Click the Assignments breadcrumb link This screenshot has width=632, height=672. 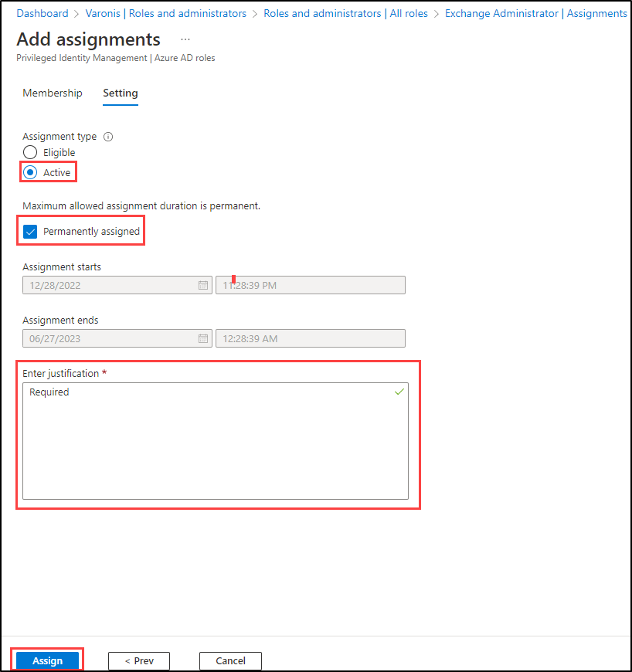(x=596, y=13)
